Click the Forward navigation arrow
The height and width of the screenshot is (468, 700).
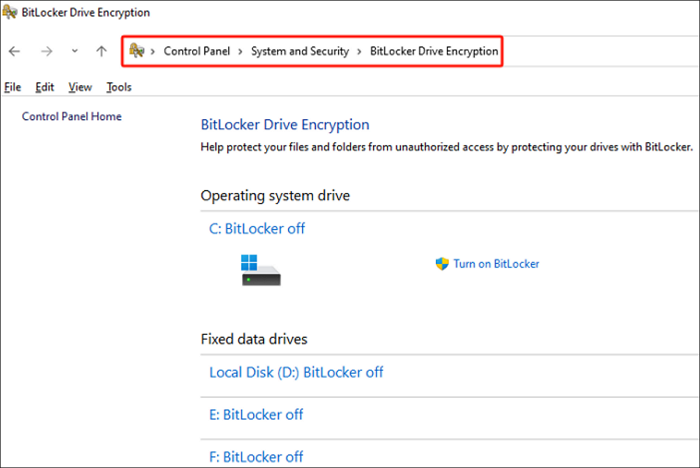[46, 51]
